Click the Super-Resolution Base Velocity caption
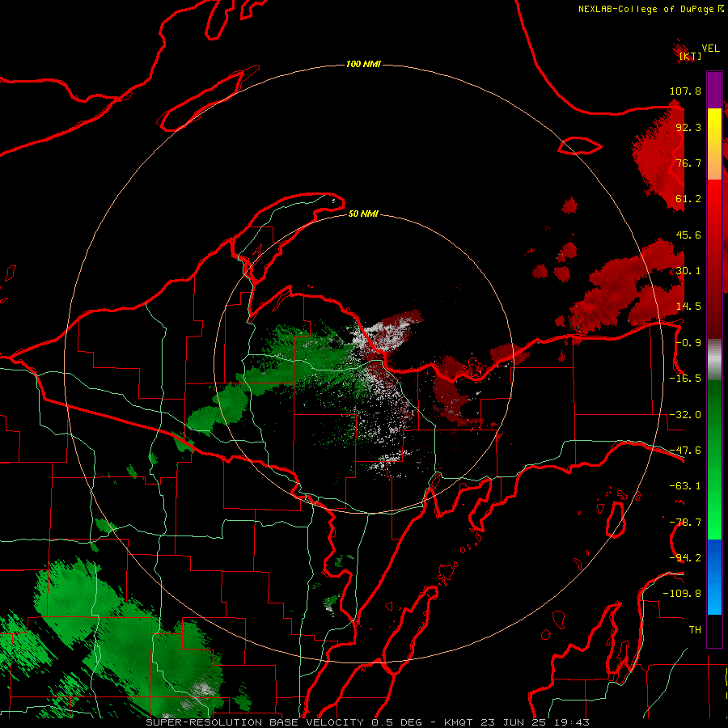Image resolution: width=728 pixels, height=728 pixels. point(368,722)
